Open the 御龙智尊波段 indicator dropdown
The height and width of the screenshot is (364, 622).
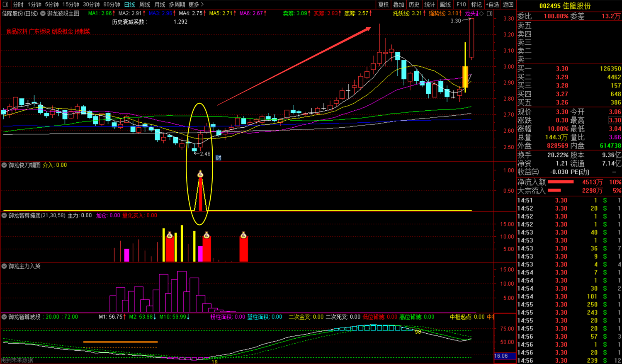pyautogui.click(x=4, y=317)
